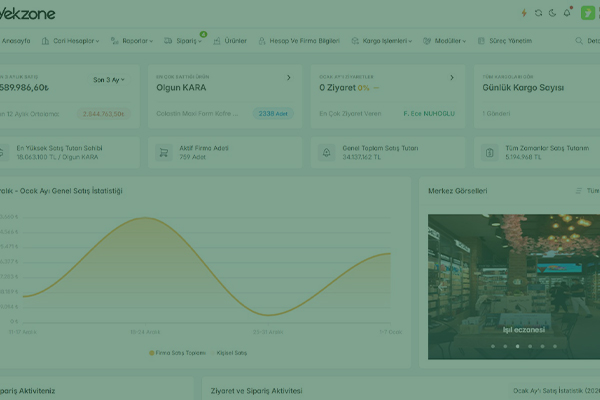Select first carousel dot
600x400 pixels.
[493, 346]
